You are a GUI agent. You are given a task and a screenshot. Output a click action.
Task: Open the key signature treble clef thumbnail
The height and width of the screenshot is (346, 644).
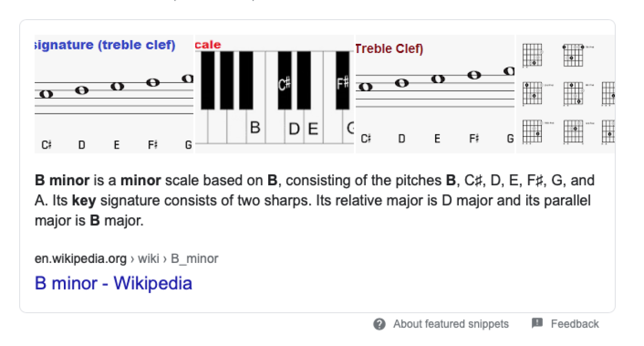pyautogui.click(x=114, y=94)
